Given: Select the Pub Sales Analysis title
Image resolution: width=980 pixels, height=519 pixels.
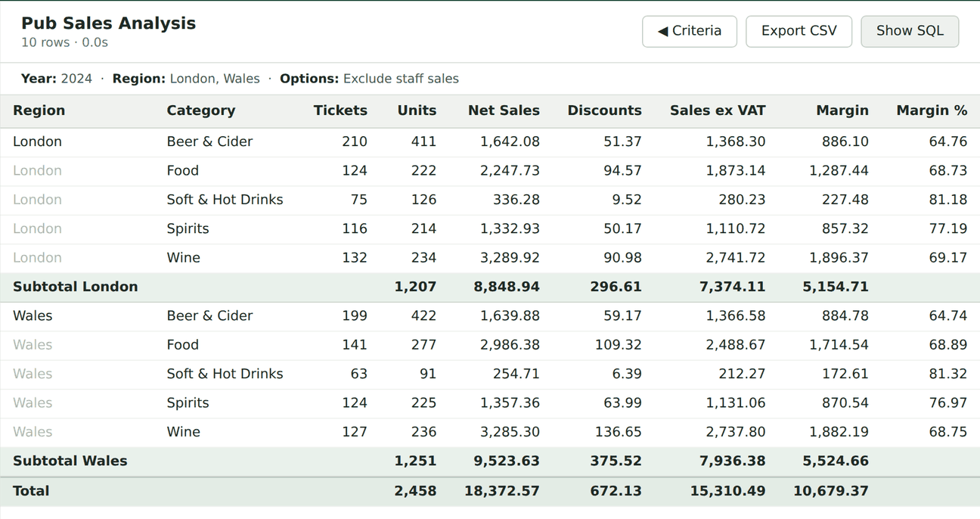Looking at the screenshot, I should [108, 23].
